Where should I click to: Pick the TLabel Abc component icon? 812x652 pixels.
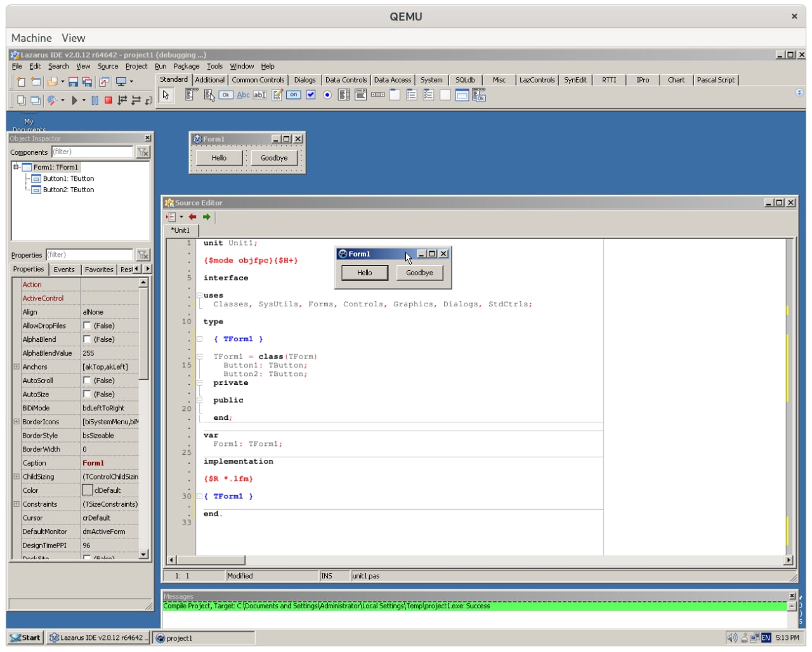point(243,95)
